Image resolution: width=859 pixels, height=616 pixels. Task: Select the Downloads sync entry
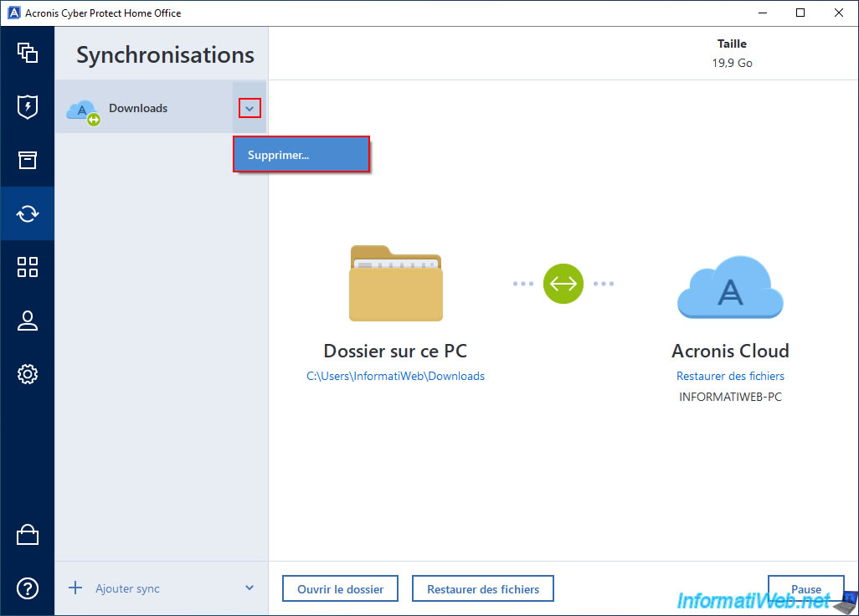(x=138, y=108)
